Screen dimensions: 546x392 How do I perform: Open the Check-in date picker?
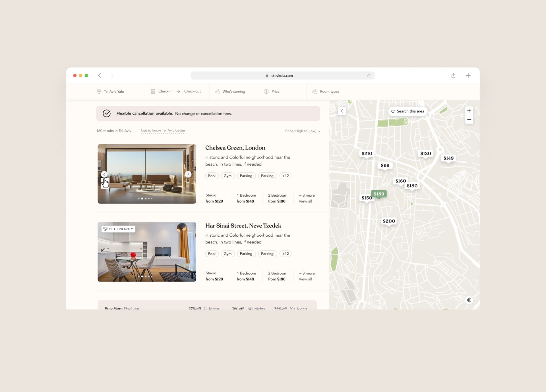pos(162,91)
